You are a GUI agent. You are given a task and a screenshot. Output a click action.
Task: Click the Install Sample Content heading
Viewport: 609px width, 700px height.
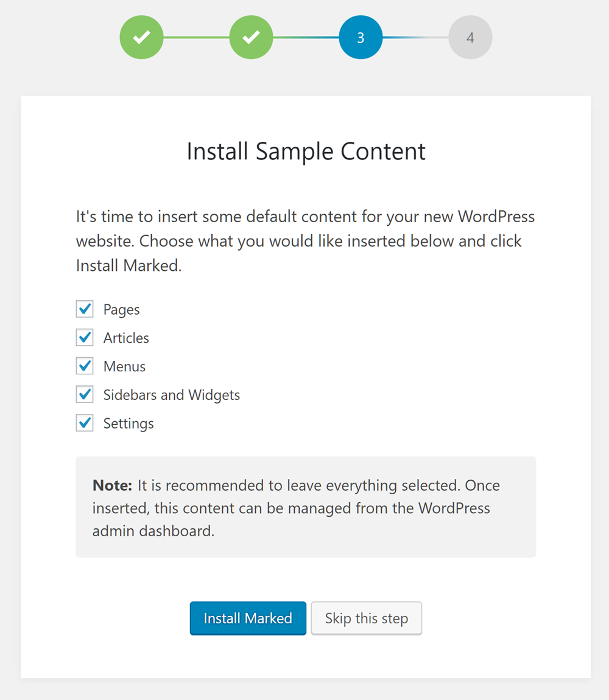pos(306,152)
